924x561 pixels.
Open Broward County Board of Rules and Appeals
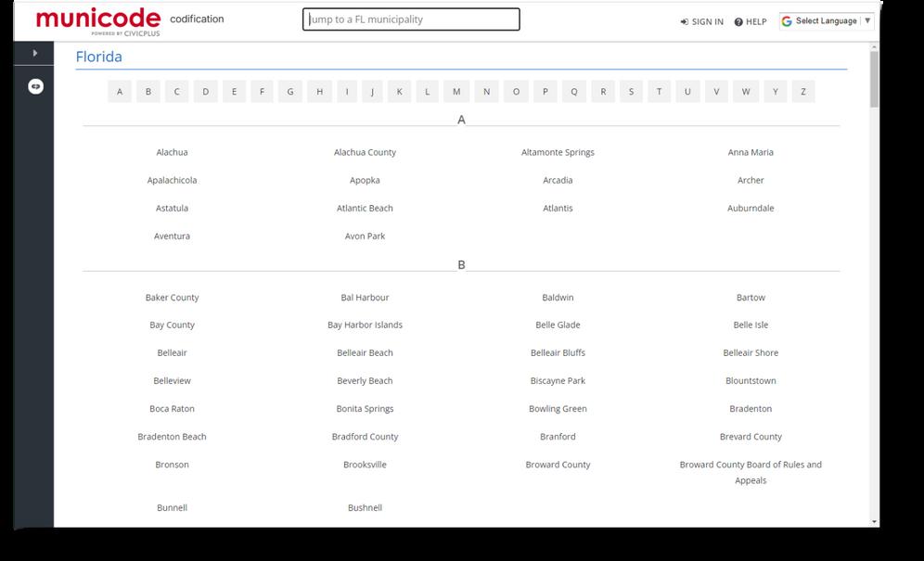tap(751, 473)
